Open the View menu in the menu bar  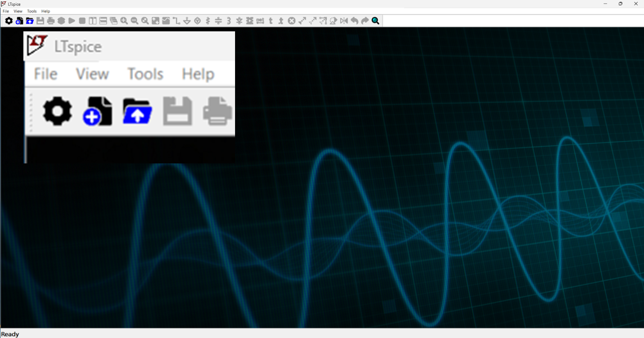point(18,11)
